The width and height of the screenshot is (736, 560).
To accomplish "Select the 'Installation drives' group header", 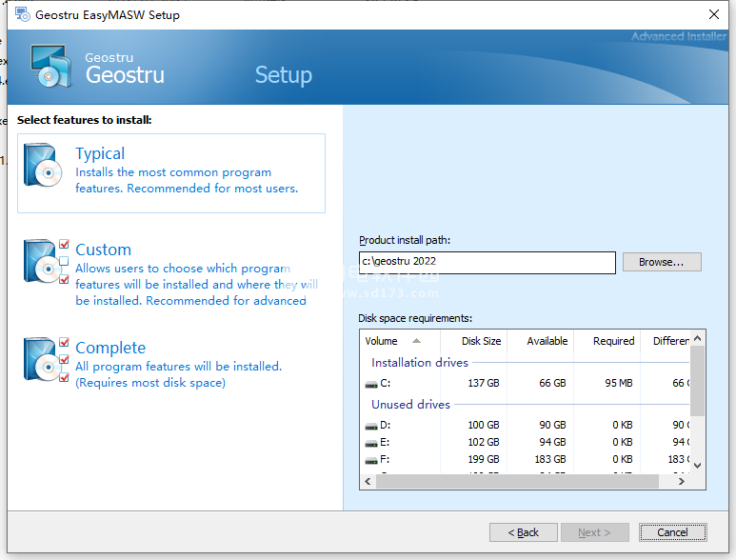I will coord(420,362).
